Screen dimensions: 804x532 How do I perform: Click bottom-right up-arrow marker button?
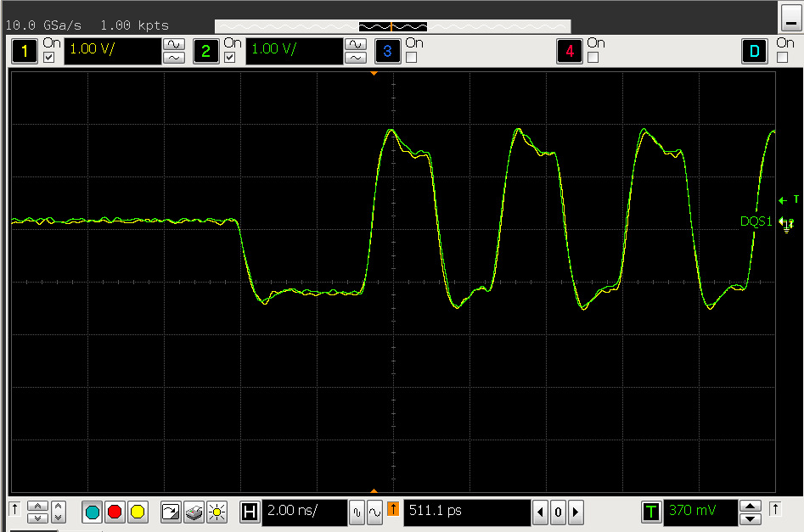[775, 509]
